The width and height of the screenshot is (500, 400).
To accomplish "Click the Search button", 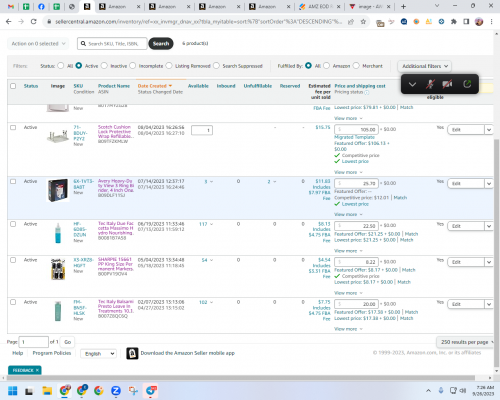I will point(161,44).
